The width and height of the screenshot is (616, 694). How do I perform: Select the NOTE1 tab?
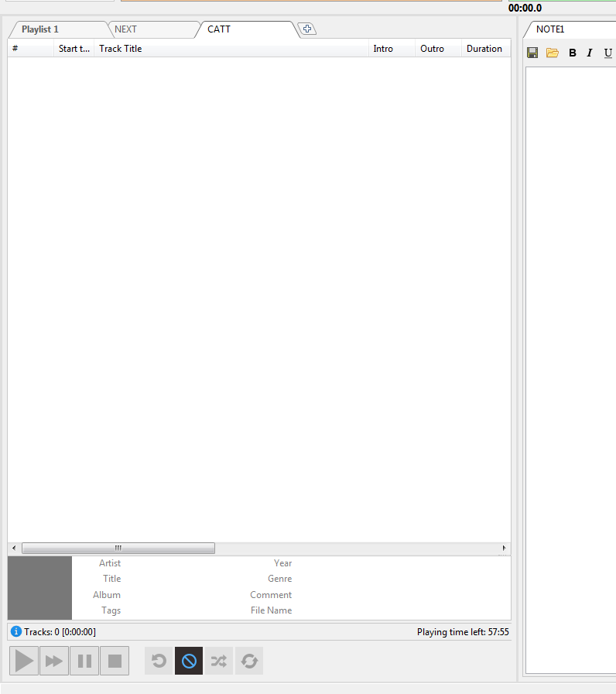coord(550,29)
